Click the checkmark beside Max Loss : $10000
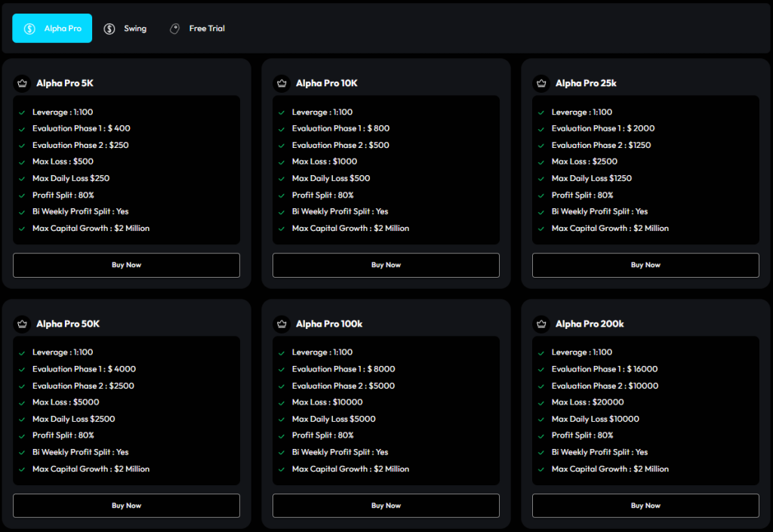The image size is (773, 532). pos(282,403)
